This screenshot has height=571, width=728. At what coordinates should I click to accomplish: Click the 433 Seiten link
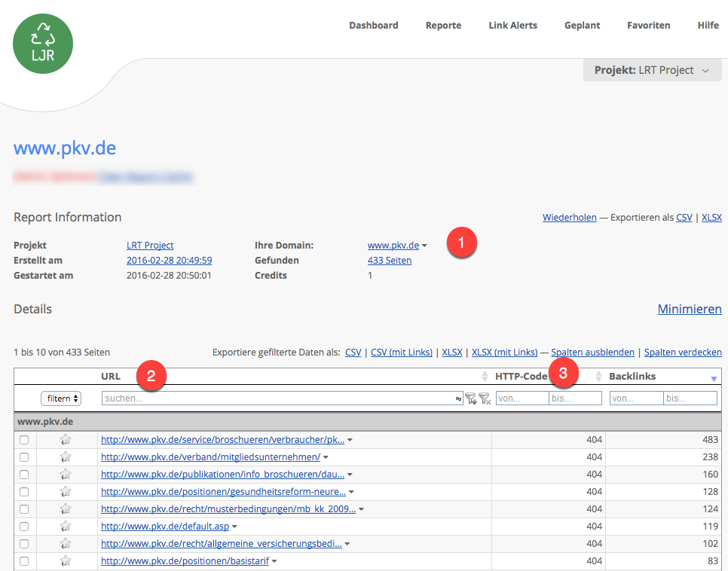390,261
